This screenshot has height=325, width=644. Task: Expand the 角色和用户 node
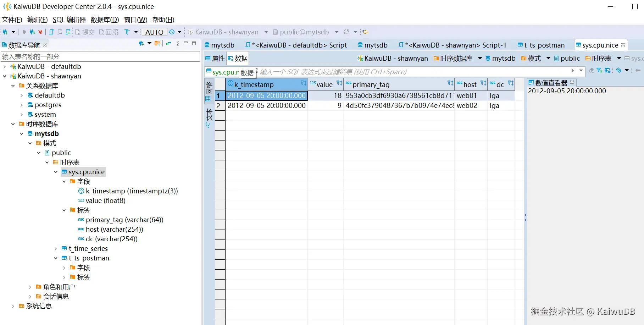click(x=30, y=287)
